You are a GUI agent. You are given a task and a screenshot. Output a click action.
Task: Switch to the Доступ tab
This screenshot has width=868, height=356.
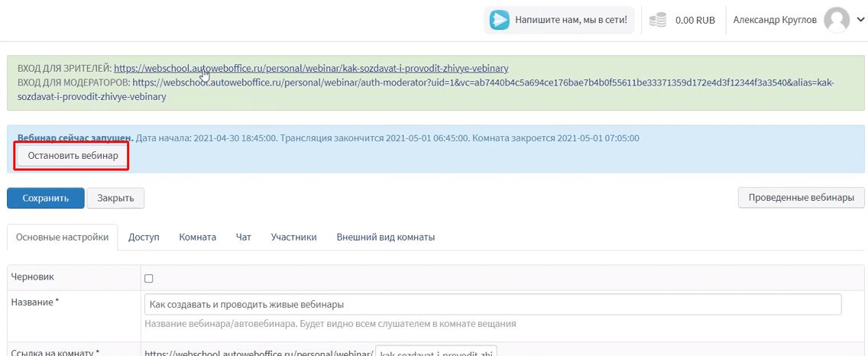pyautogui.click(x=144, y=238)
